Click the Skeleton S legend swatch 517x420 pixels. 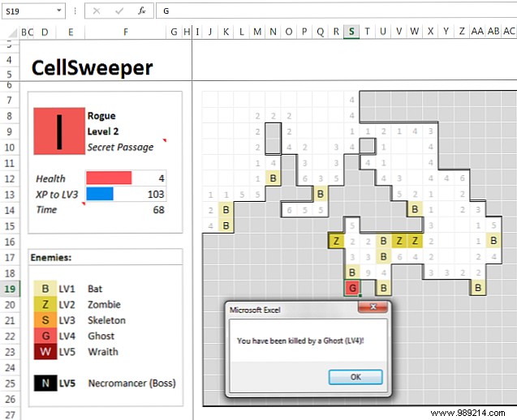click(x=45, y=320)
